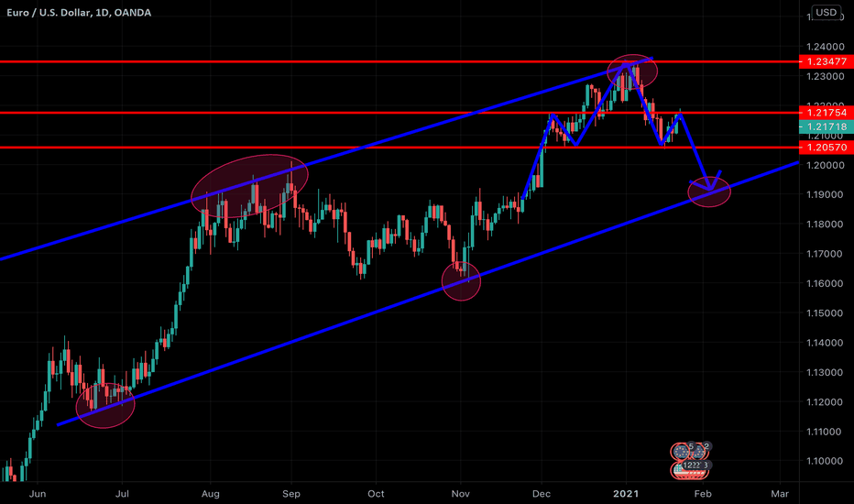Image resolution: width=854 pixels, height=504 pixels.
Task: Click the Oct label on time axis
Action: 376,494
